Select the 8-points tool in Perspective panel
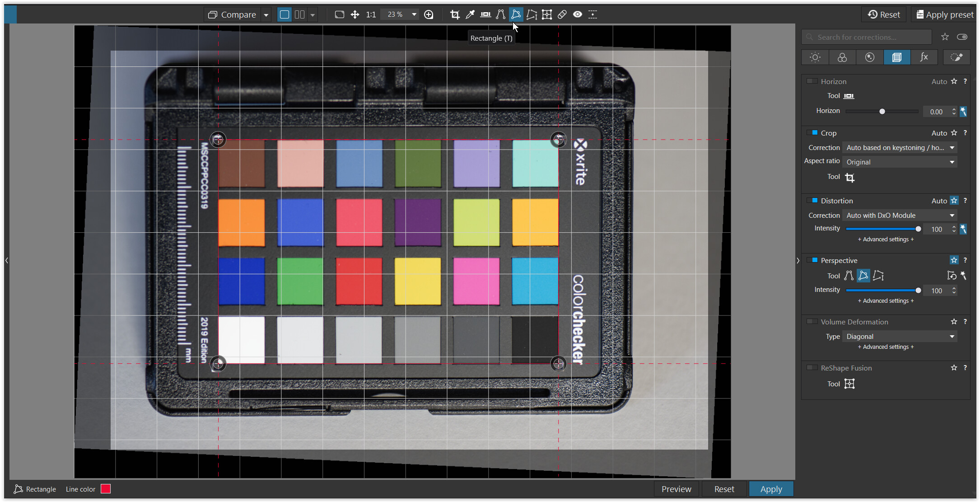The image size is (980, 502). click(878, 276)
